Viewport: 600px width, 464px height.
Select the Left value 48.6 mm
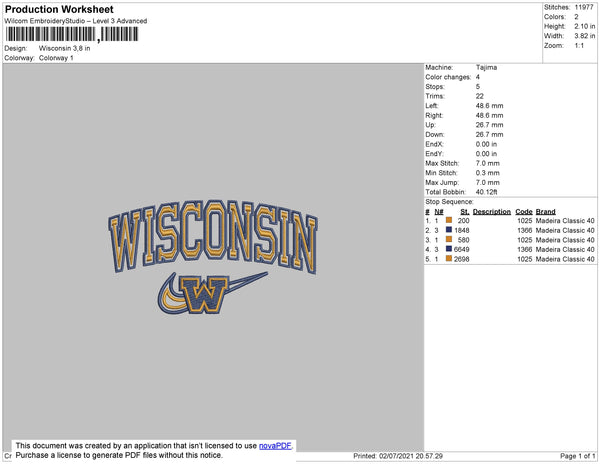(x=489, y=106)
